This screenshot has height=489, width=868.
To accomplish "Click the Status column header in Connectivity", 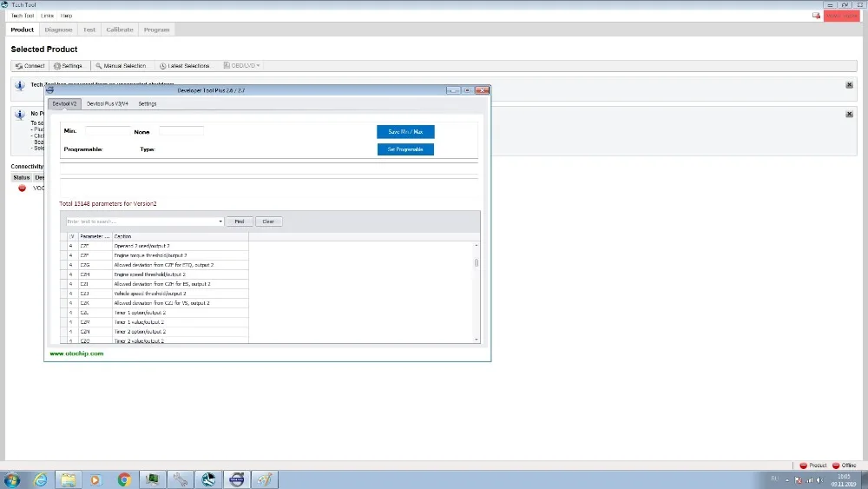I will [x=22, y=178].
